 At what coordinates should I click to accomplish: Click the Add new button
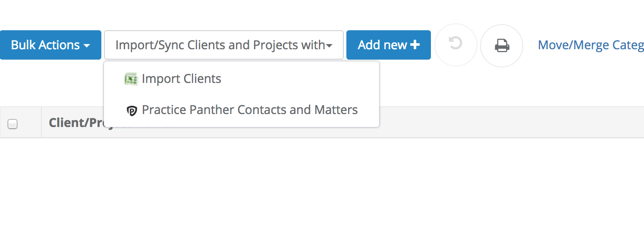point(389,45)
